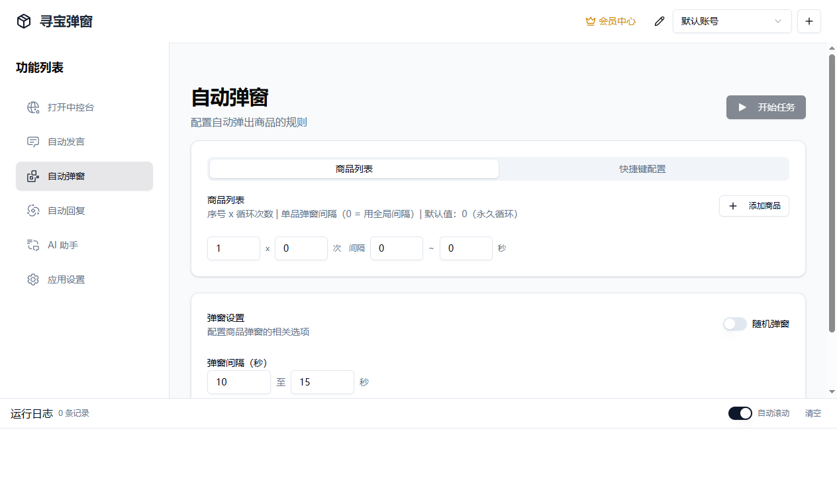The height and width of the screenshot is (504, 837).
Task: Click the scrollbar up arrow
Action: tap(832, 48)
